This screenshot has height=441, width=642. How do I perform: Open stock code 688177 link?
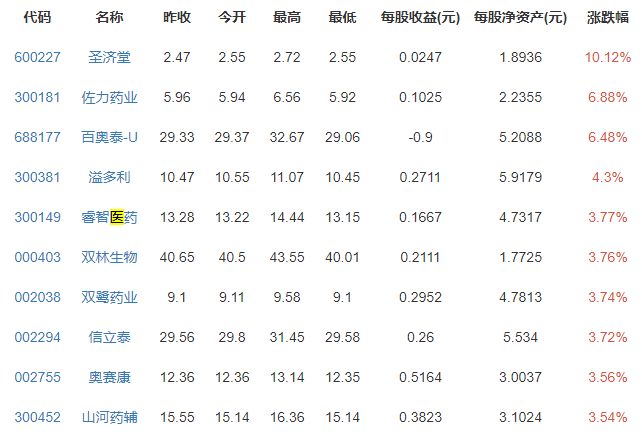tap(37, 137)
